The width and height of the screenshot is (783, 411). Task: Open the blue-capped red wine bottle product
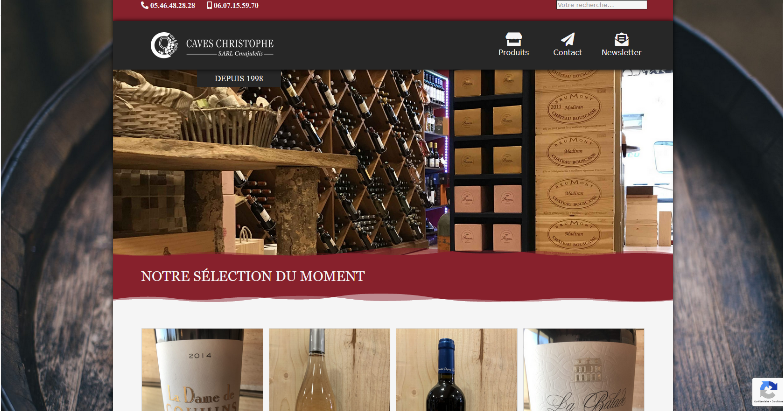point(457,370)
